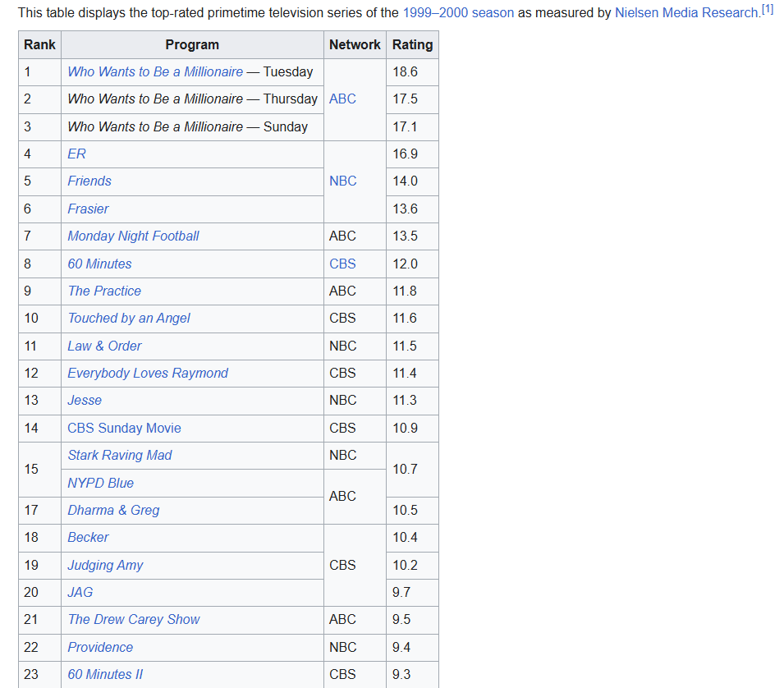Select the 13.6 rating cell
The image size is (784, 688).
coord(412,209)
